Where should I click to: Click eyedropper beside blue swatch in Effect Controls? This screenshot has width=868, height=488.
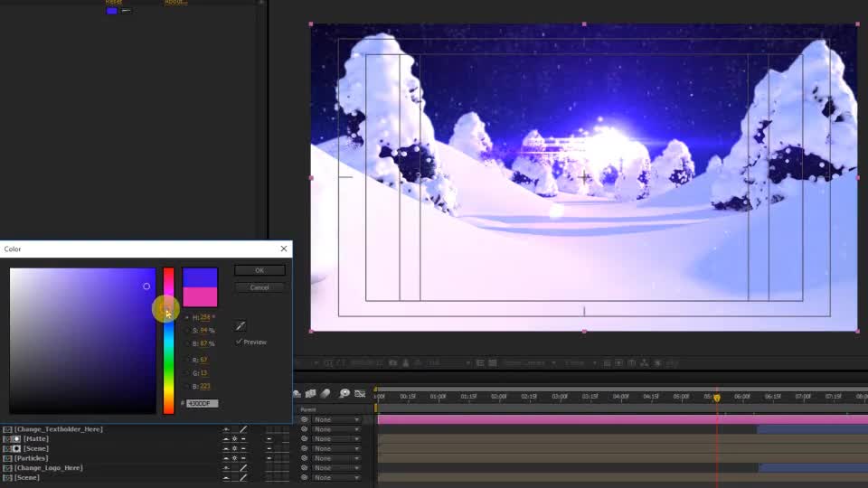pos(127,11)
